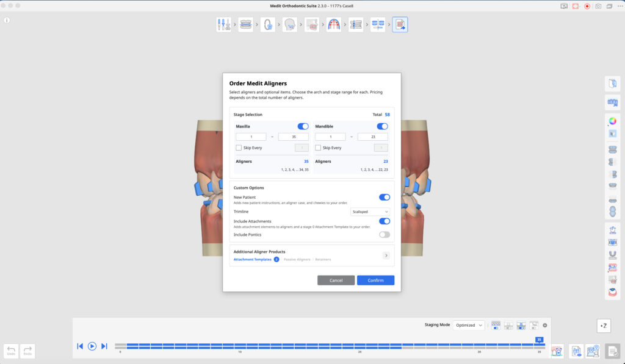Viewport: 625px width, 364px height.
Task: Go to the occlusion alignment workflow step
Action: click(x=245, y=24)
